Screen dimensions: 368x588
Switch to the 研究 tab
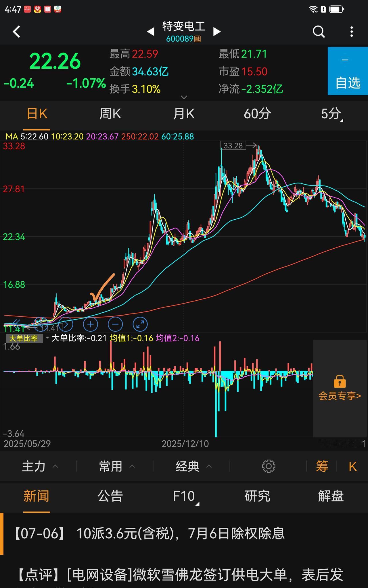[257, 496]
